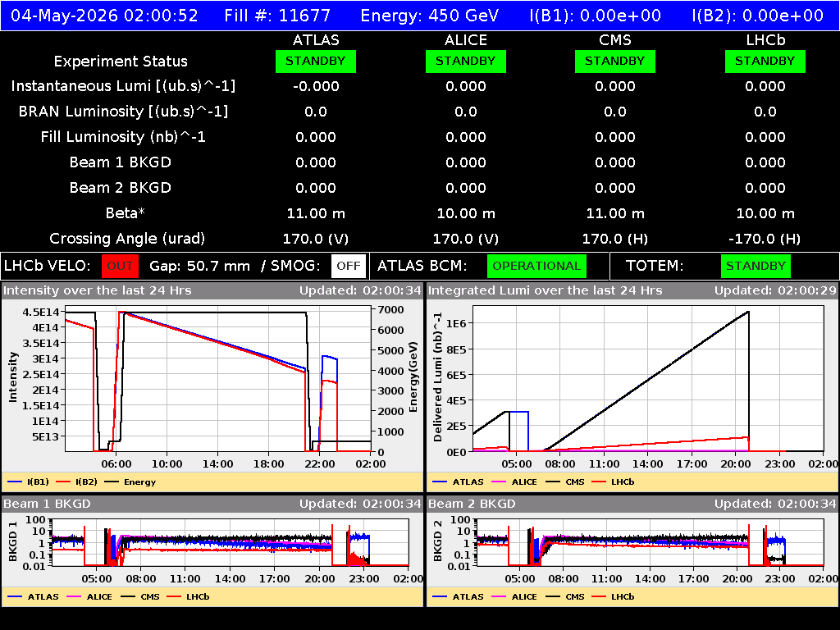Click the intensity plot curve area

coord(218,379)
